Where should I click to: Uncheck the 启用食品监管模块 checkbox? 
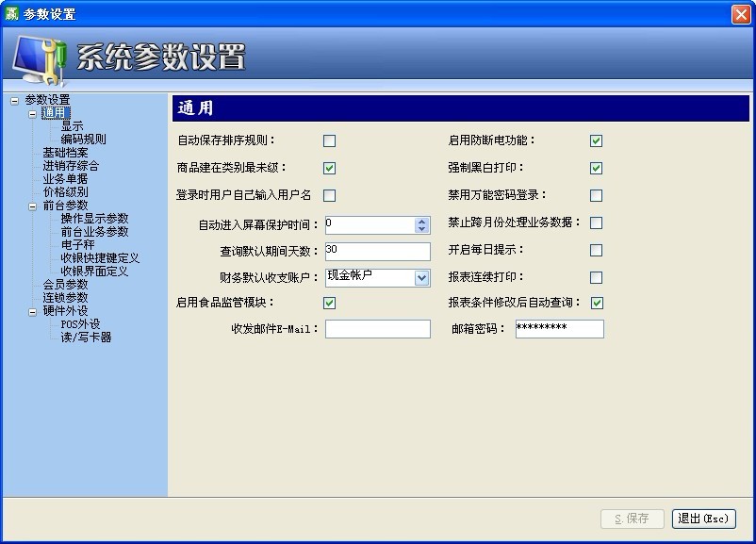pyautogui.click(x=329, y=303)
